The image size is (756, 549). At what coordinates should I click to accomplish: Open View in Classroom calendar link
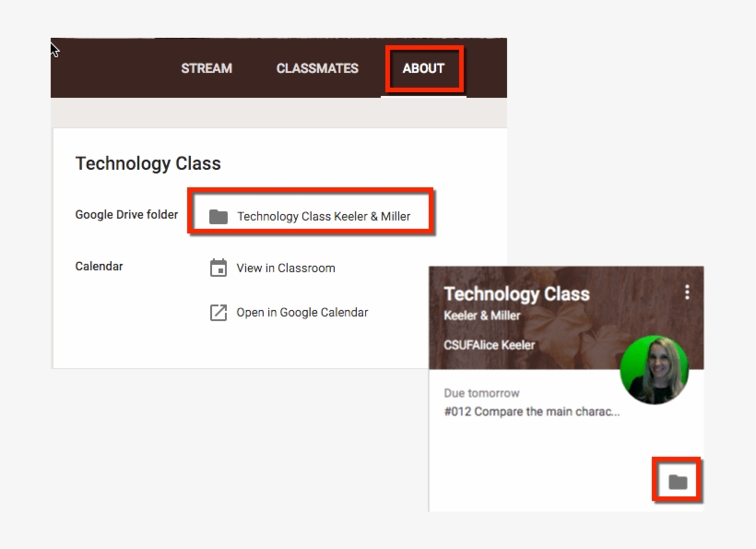286,268
